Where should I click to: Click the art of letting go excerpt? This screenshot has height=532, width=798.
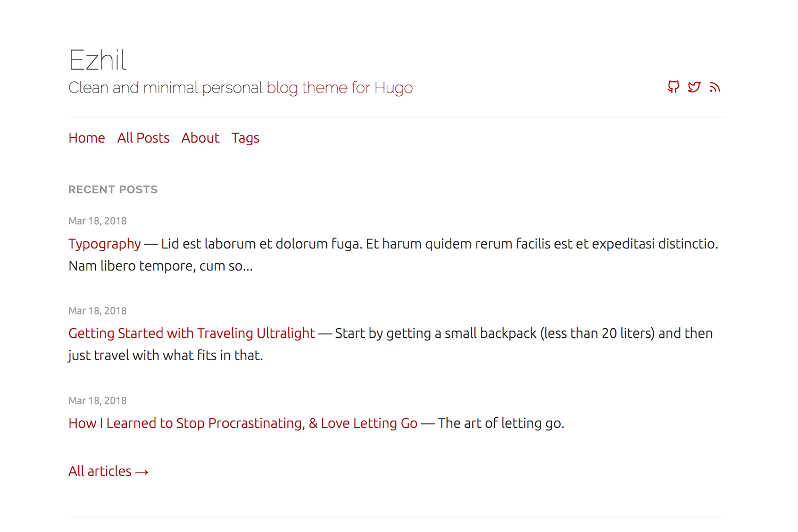pyautogui.click(x=501, y=423)
